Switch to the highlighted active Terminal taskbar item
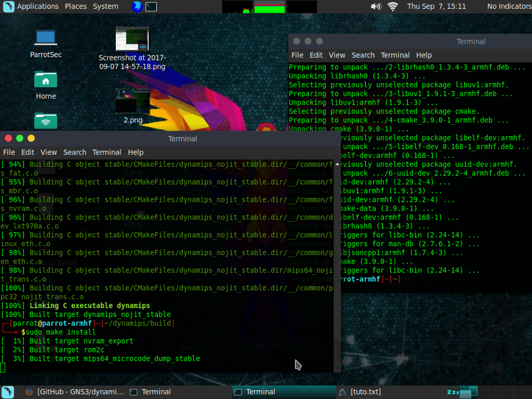 click(284, 392)
